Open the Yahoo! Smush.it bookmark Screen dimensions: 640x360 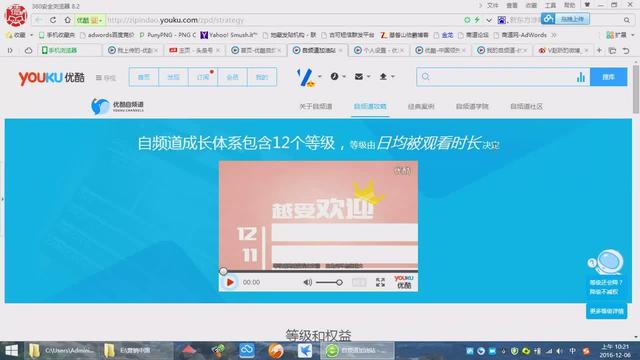[229, 35]
